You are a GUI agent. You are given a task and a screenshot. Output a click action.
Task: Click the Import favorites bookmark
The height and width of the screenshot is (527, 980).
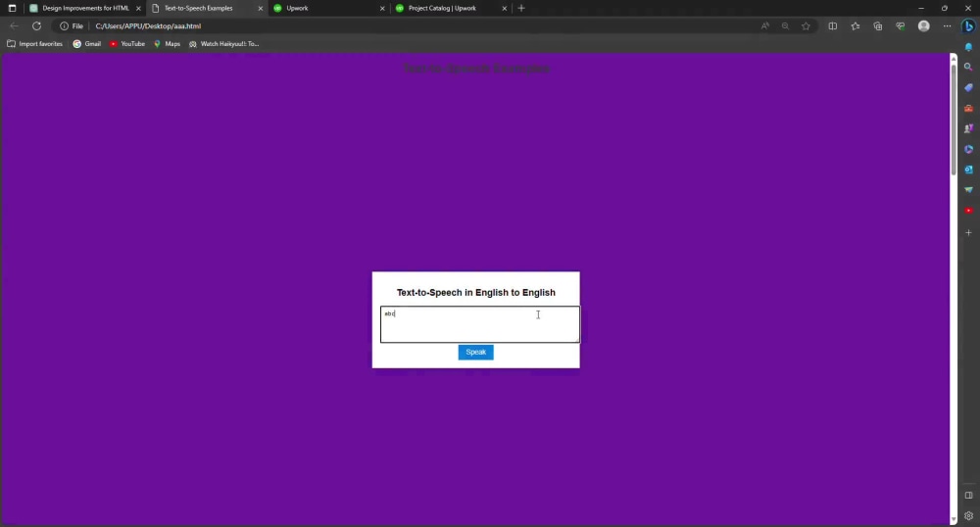coord(34,44)
